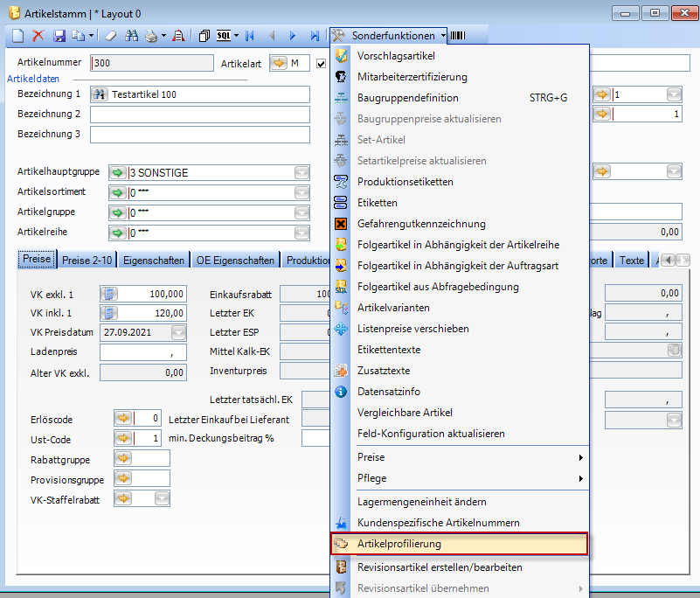The image size is (700, 598).
Task: Save the article with the floppy disk icon
Action: coord(59,36)
